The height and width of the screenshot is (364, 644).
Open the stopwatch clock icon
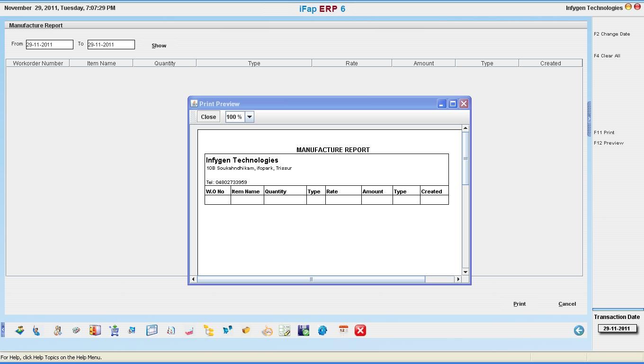[267, 331]
